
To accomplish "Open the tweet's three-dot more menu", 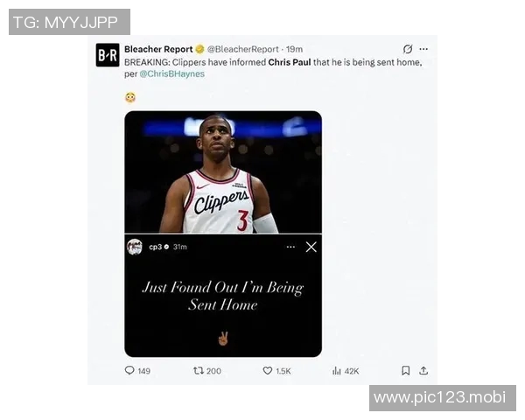I will pyautogui.click(x=423, y=49).
